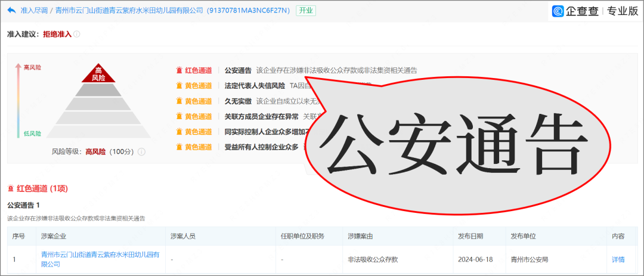Open the 准入尽调 breadcrumb link

33,11
